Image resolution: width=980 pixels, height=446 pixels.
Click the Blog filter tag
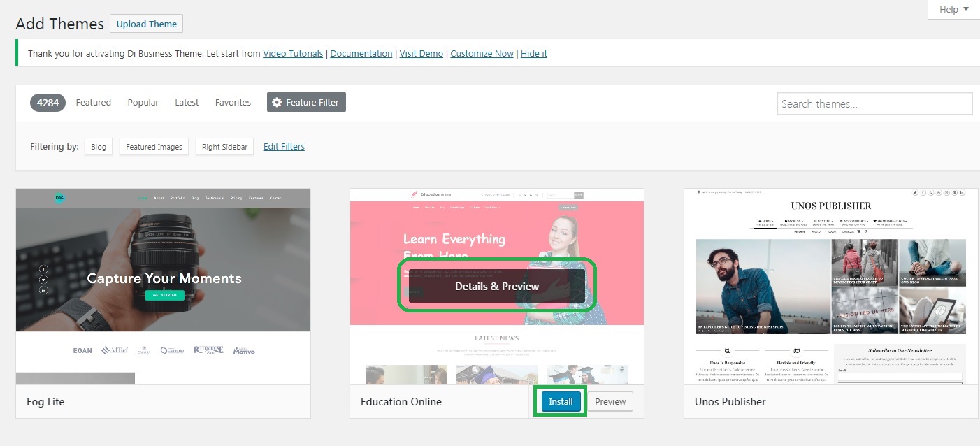99,147
